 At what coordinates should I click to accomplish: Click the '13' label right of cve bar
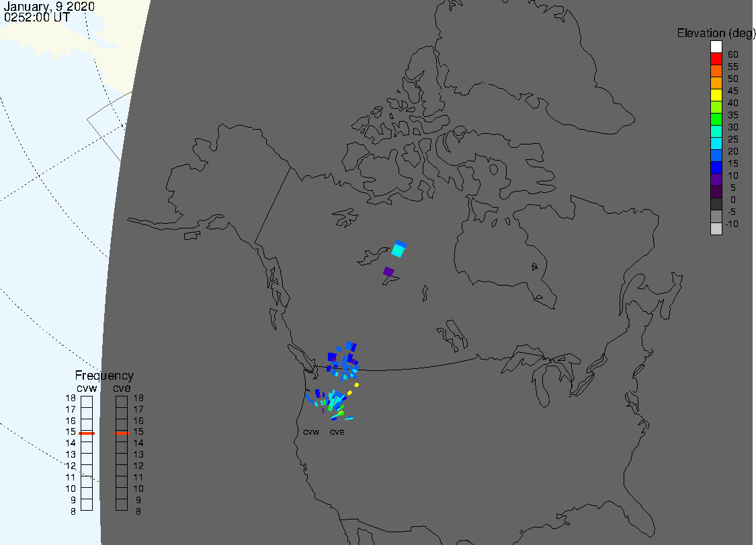tap(138, 455)
